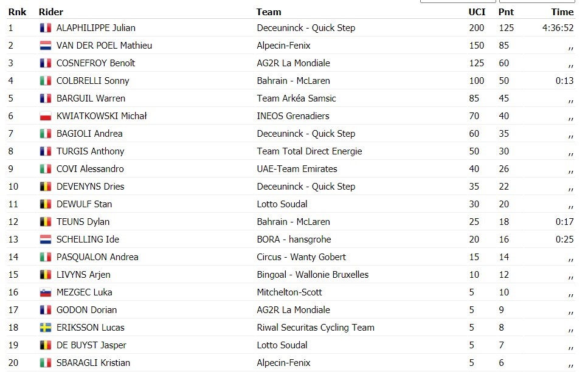Open Team Arkéa Samsic team page
This screenshot has height=372, width=588.
click(x=296, y=98)
